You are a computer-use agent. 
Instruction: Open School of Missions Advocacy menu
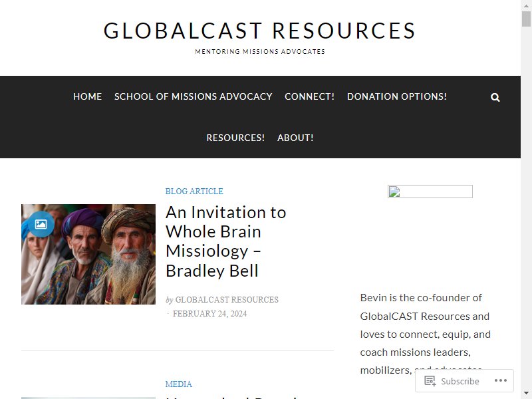[193, 96]
